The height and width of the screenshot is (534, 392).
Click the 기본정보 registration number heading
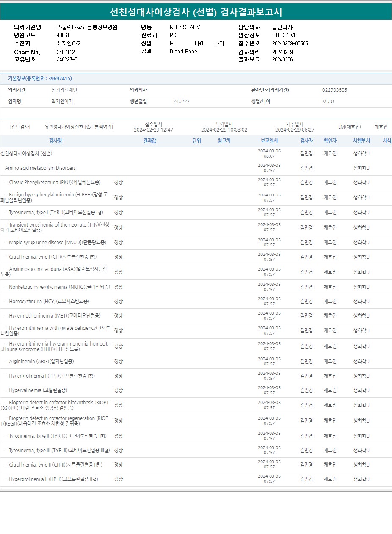[x=40, y=79]
